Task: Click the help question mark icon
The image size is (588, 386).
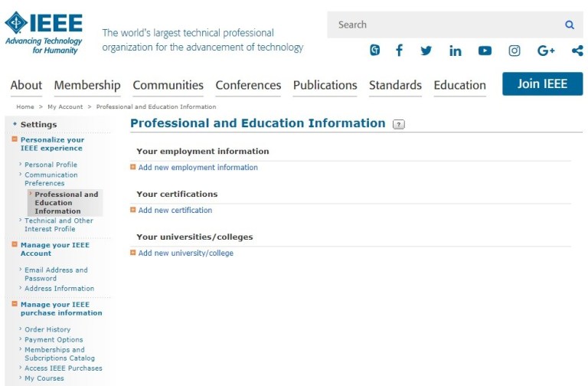Action: 398,124
